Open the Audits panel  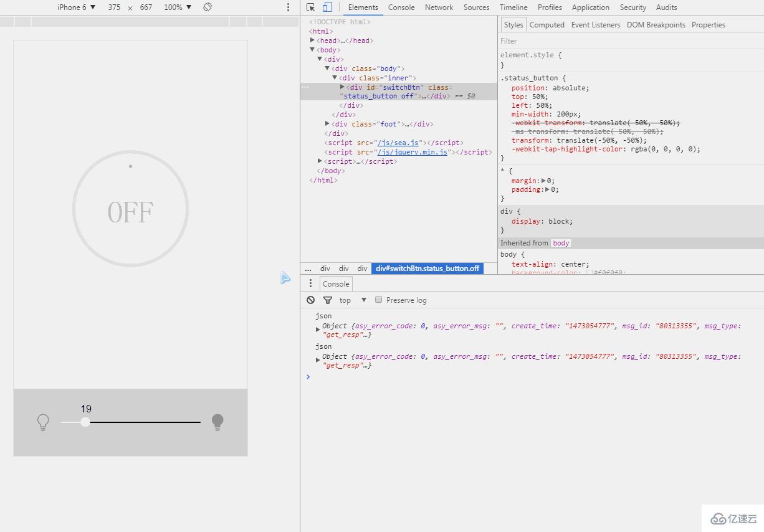click(x=666, y=7)
